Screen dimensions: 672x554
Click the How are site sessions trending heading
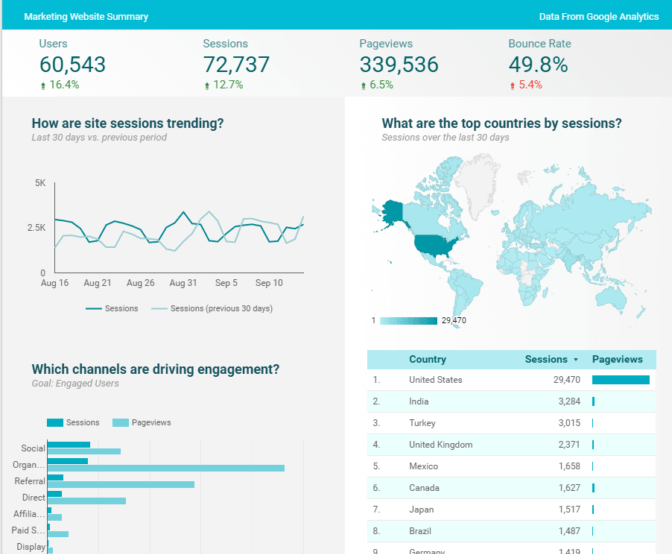[128, 123]
